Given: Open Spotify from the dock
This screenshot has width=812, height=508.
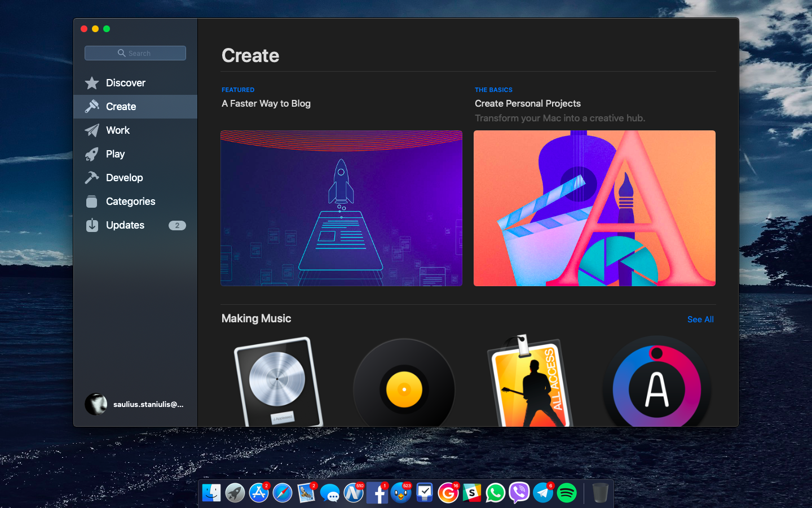Looking at the screenshot, I should [x=567, y=493].
